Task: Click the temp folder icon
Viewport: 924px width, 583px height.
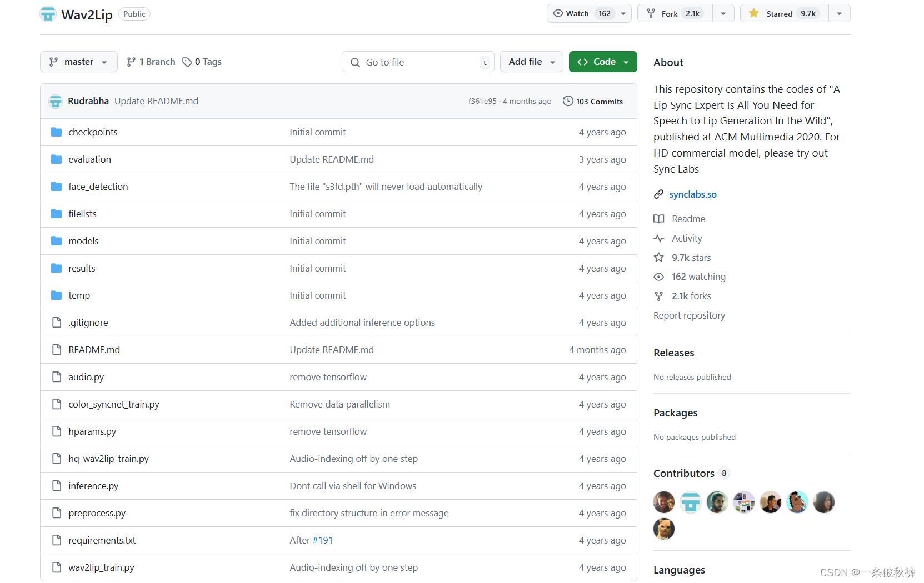Action: 56,295
